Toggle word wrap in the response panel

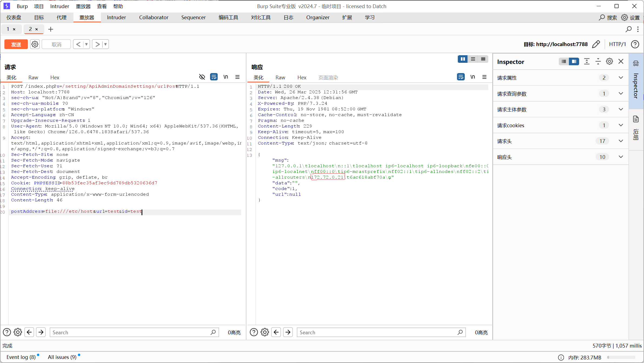[x=461, y=77]
